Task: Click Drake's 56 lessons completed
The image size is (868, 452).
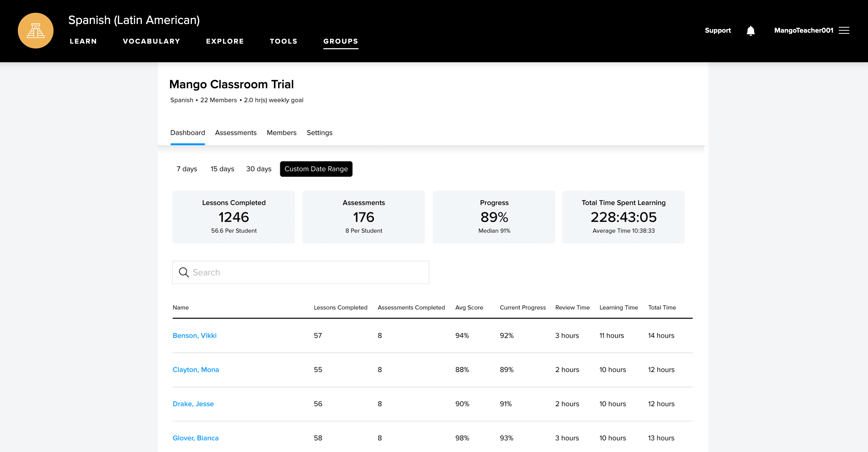Action: (x=318, y=404)
